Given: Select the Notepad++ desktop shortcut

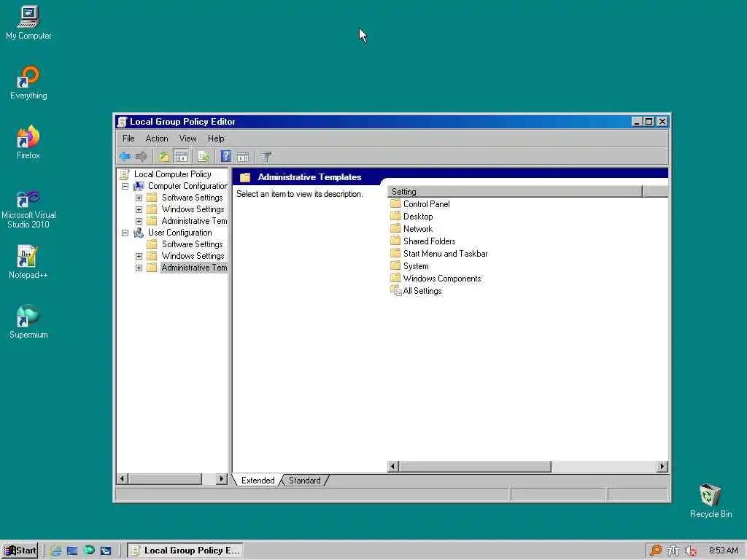Looking at the screenshot, I should (28, 262).
